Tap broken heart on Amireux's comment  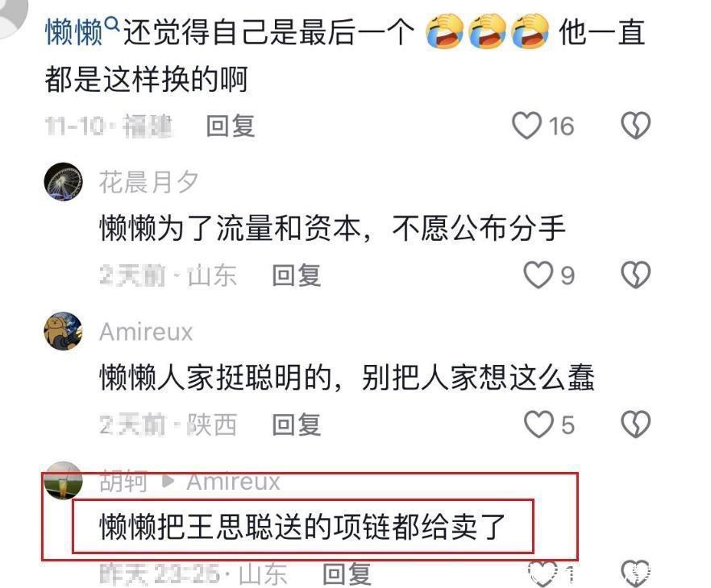636,424
